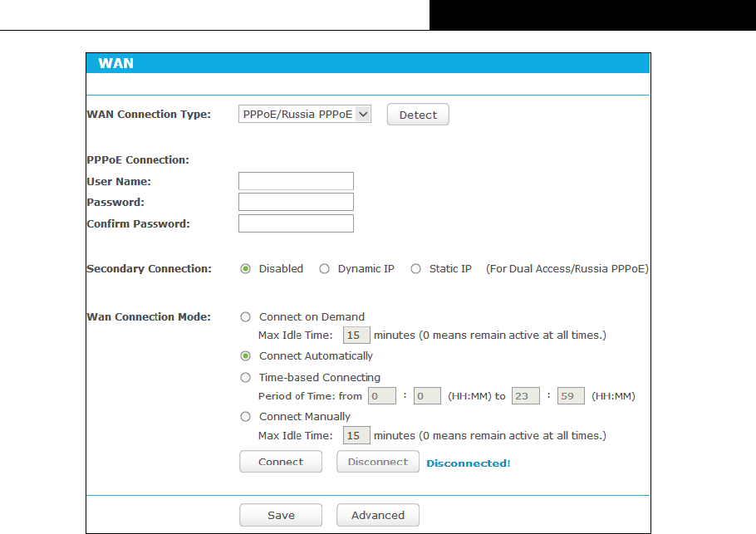Click the Period of Time: from label
The height and width of the screenshot is (534, 756).
(310, 396)
